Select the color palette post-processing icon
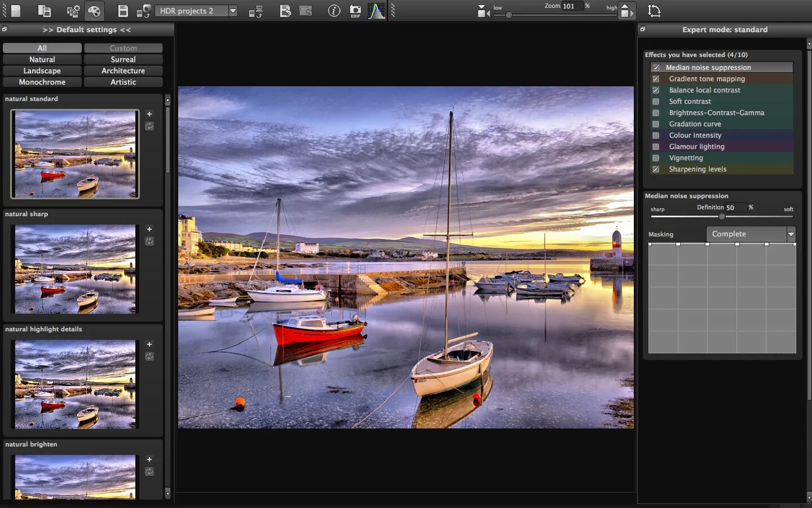 click(x=94, y=11)
